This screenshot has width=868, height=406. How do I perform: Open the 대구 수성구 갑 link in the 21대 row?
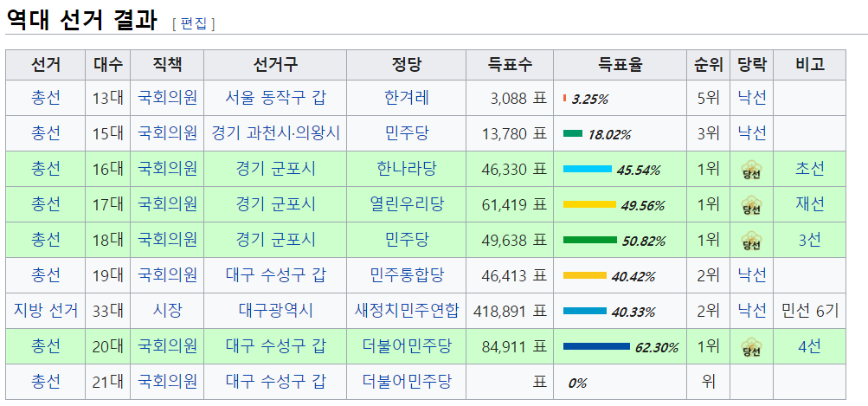point(275,382)
